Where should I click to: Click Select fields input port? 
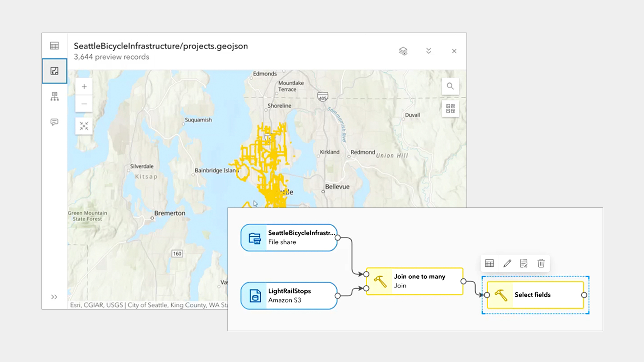click(x=487, y=295)
